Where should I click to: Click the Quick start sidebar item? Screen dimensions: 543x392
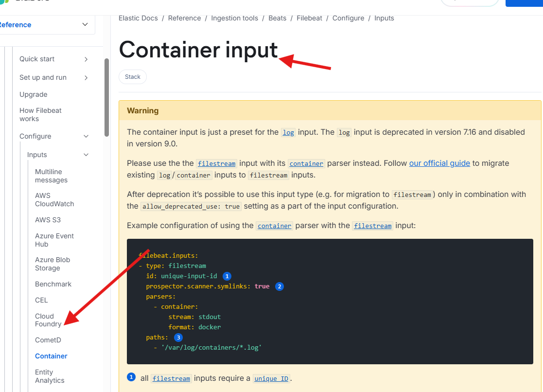coord(37,59)
